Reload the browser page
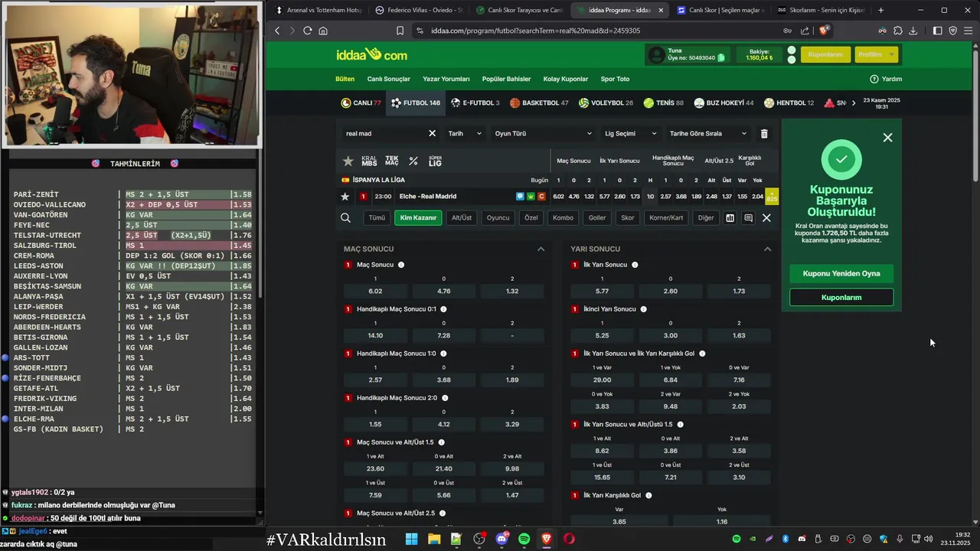 [x=307, y=31]
